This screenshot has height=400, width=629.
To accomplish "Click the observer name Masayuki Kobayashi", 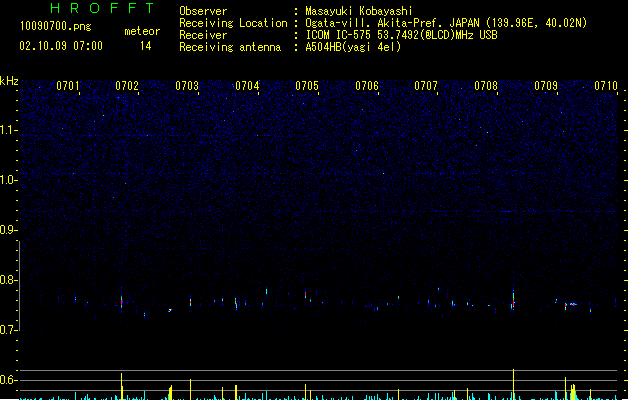I will click(x=359, y=11).
